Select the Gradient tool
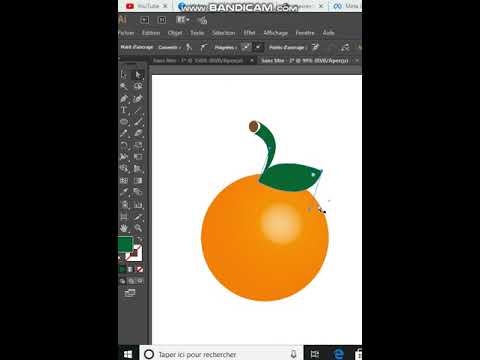The image size is (480, 360). click(x=138, y=180)
